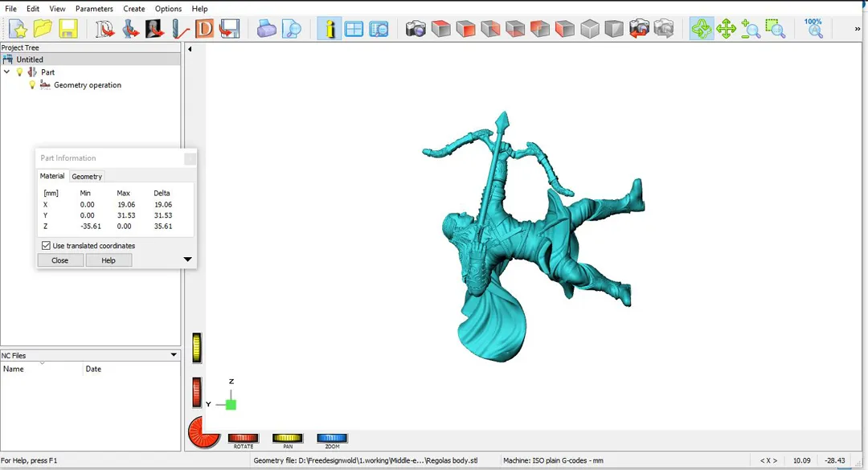Open the Create menu

tap(134, 9)
